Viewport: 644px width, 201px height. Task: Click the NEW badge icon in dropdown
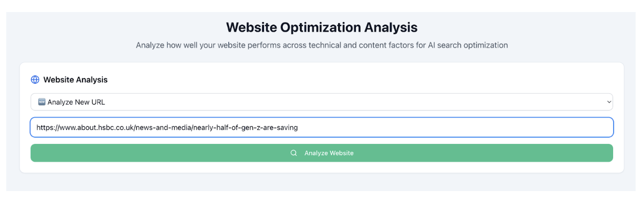coord(42,102)
